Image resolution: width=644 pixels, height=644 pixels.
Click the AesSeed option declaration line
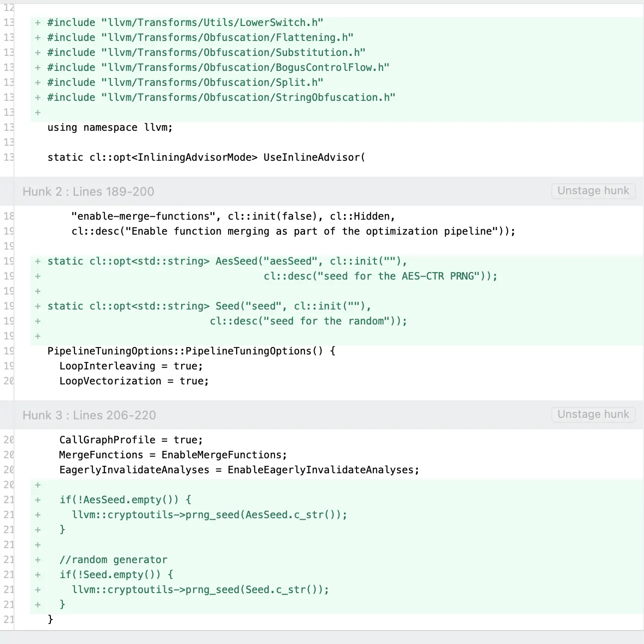[x=227, y=261]
